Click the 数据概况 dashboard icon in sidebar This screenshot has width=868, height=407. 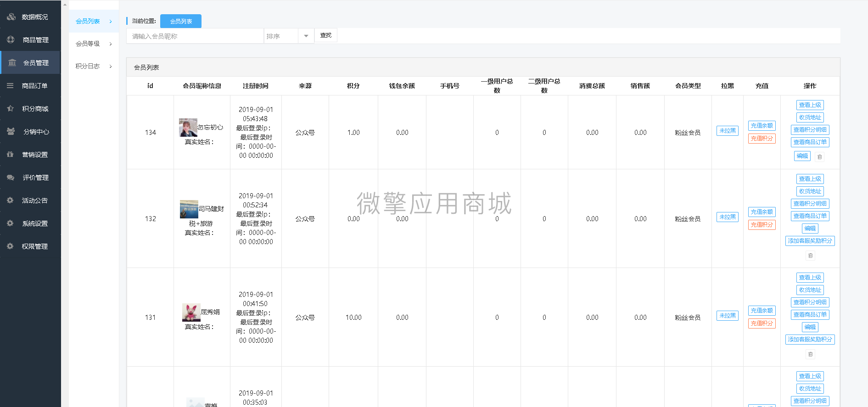pyautogui.click(x=11, y=17)
